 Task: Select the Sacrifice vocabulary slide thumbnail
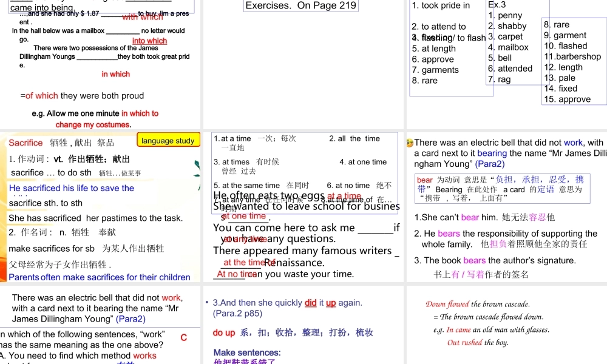tap(101, 207)
